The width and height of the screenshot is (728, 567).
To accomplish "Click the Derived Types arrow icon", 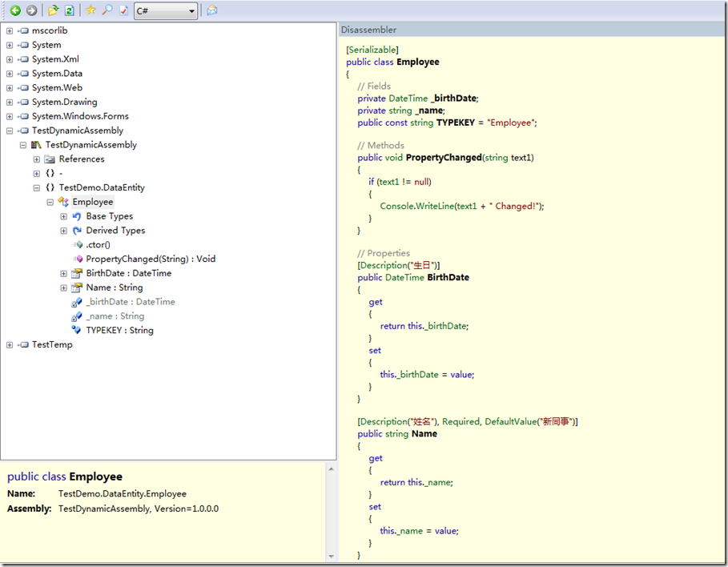I will (x=77, y=231).
